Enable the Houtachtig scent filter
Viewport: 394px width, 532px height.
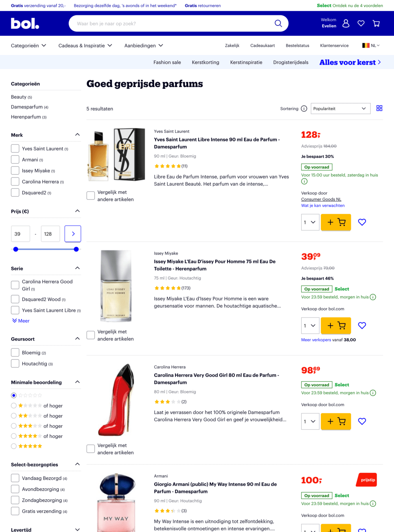tap(15, 364)
